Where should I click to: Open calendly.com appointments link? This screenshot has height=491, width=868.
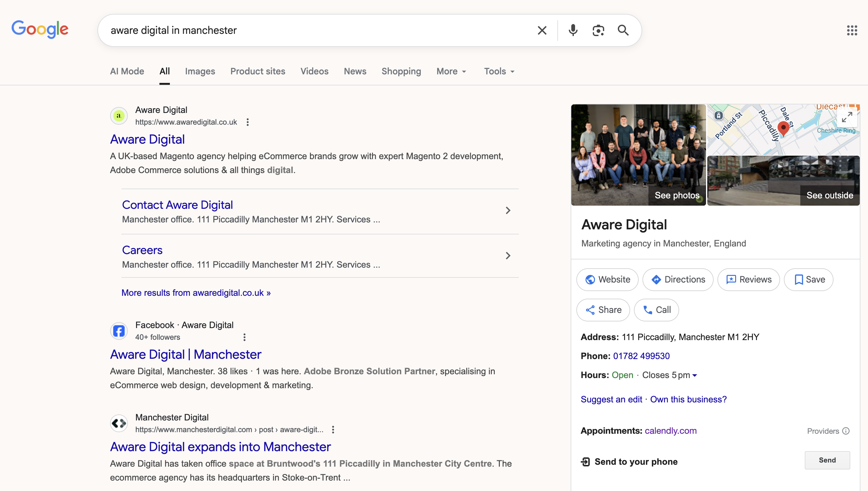click(x=671, y=431)
